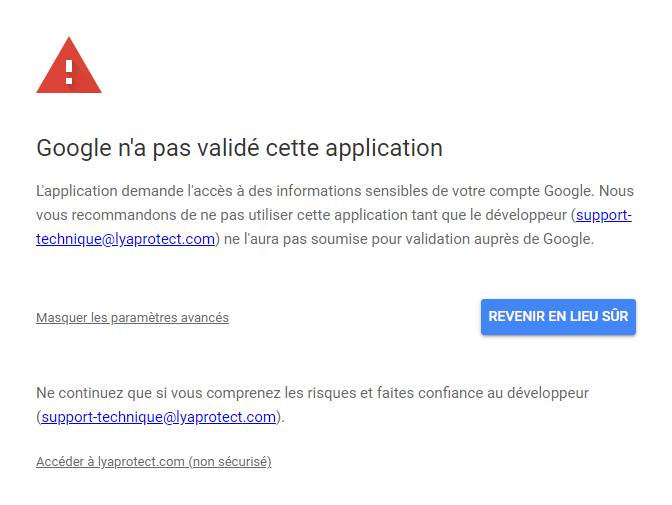
Task: Click the red warning triangle icon
Action: click(x=68, y=68)
